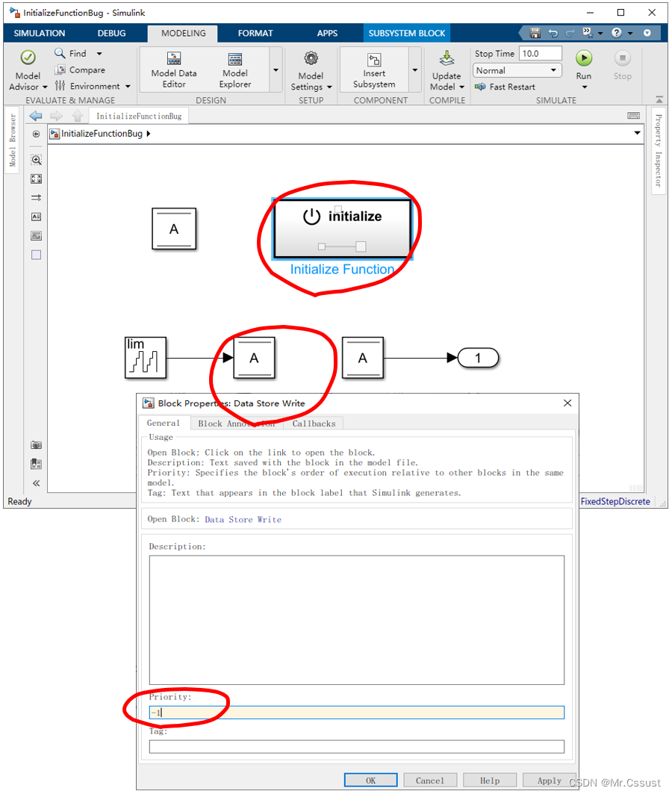Click the undo arrow in the quick access toolbar

click(x=553, y=33)
